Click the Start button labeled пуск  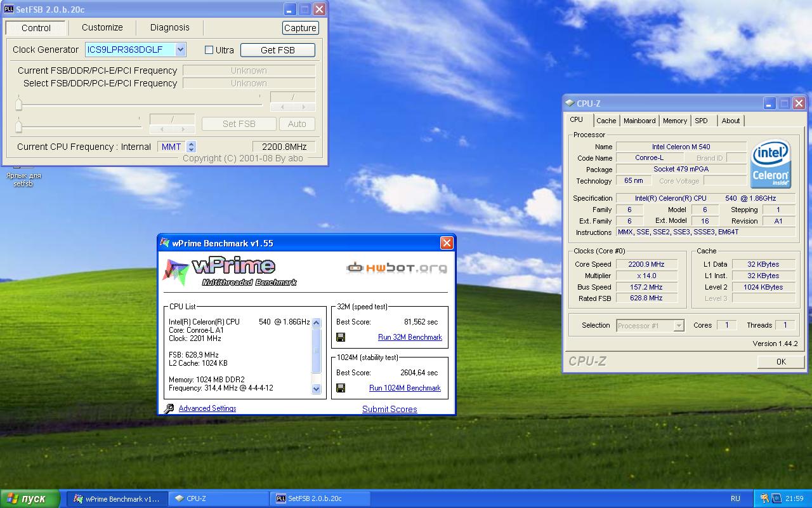(x=30, y=498)
